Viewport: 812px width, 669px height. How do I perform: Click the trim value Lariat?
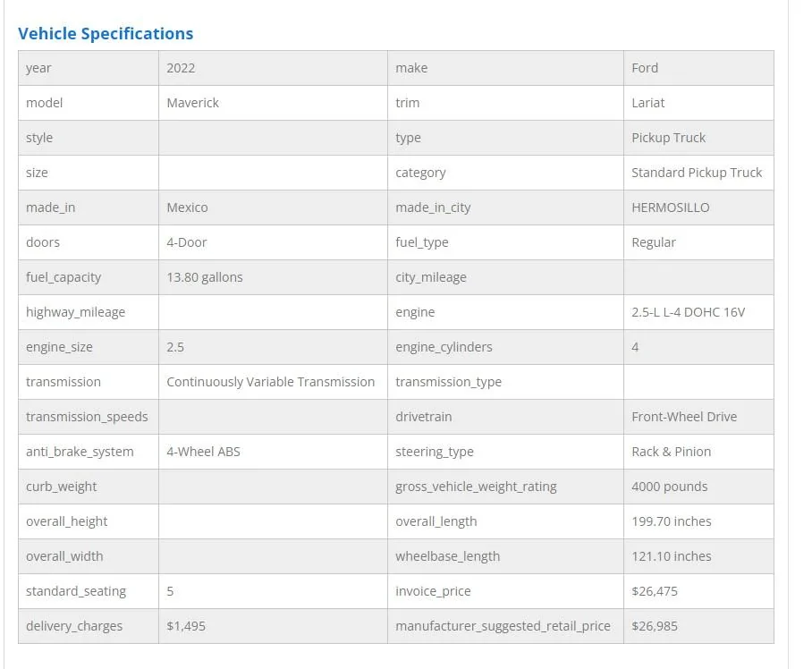coord(647,103)
